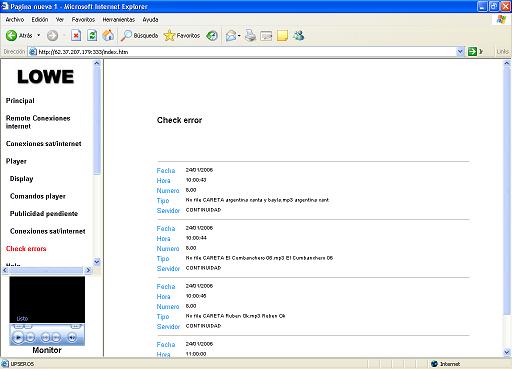The width and height of the screenshot is (512, 369).
Task: Refresh the page with the Refresh icon
Action: [92, 35]
